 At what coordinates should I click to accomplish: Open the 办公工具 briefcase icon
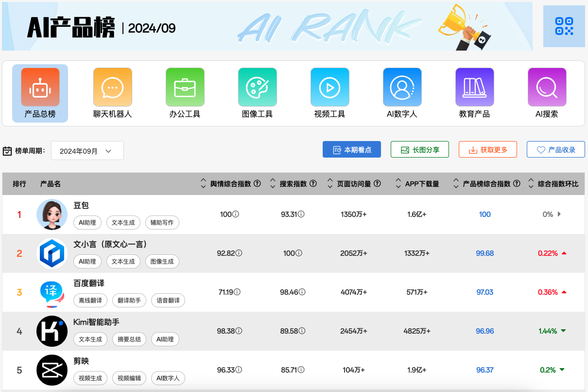(x=185, y=87)
